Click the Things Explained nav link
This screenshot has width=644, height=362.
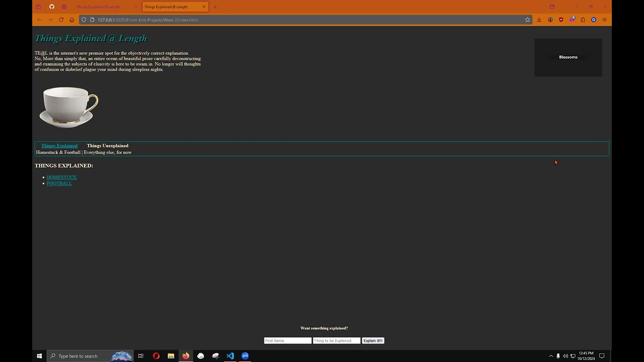[x=59, y=146]
